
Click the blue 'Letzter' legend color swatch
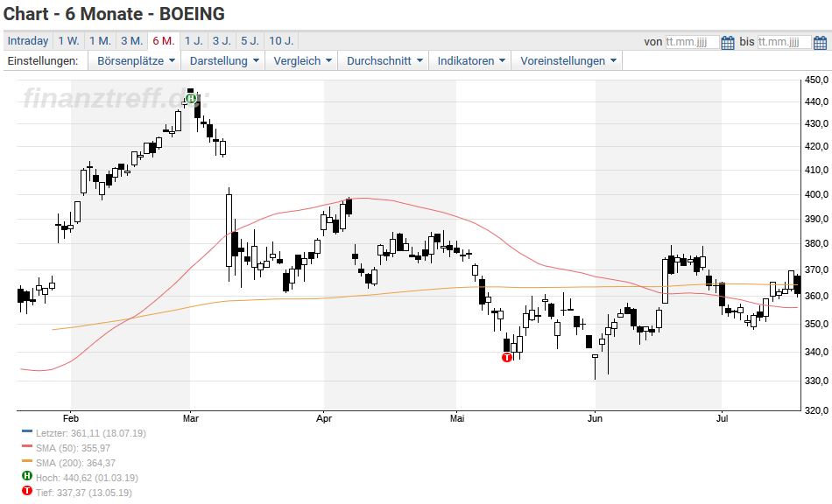[x=27, y=431]
